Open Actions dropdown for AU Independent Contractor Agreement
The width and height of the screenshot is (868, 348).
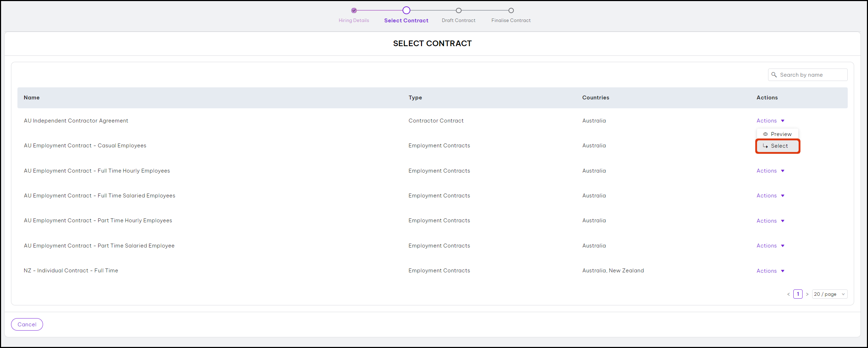[770, 121]
